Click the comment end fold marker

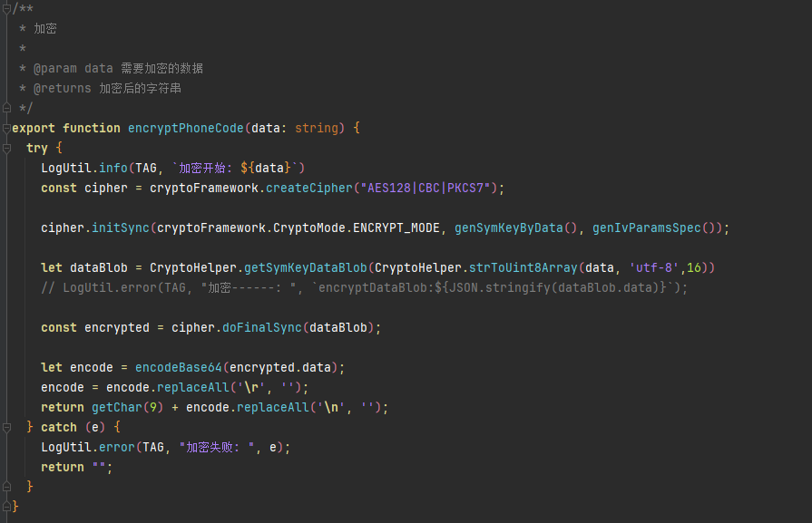point(6,108)
